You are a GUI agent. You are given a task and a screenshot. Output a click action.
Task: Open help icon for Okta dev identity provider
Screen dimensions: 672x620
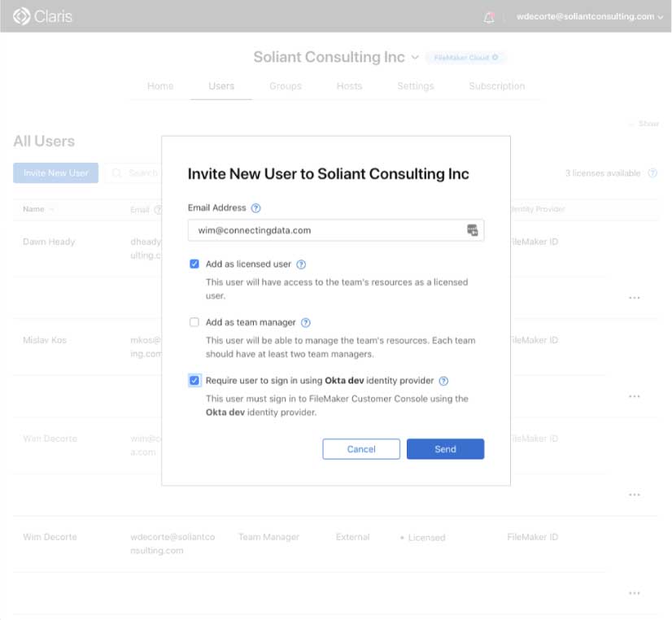443,381
